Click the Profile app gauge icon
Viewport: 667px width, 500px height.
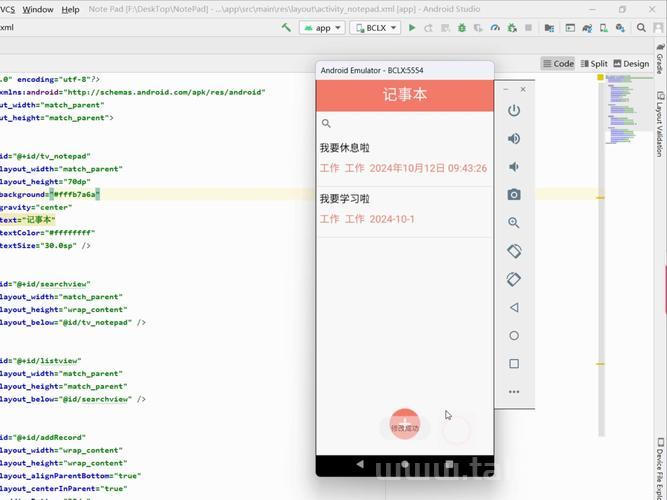pyautogui.click(x=495, y=28)
